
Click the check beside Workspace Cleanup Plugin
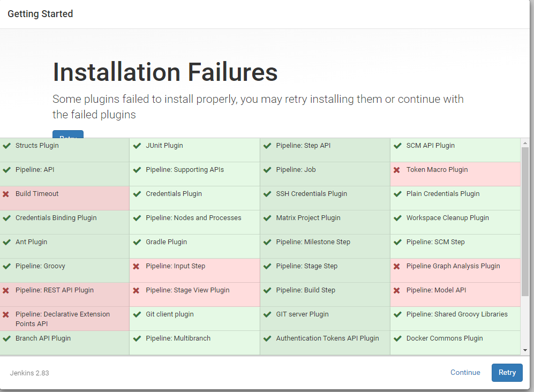[396, 218]
